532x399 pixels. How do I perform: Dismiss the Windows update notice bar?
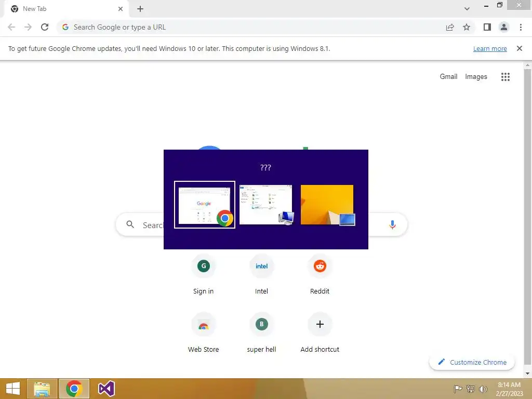[x=520, y=48]
